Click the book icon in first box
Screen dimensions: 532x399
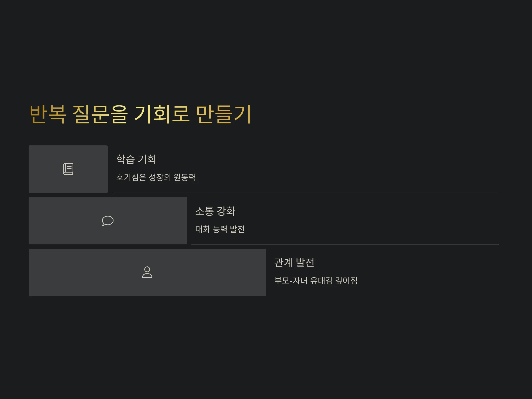click(68, 169)
